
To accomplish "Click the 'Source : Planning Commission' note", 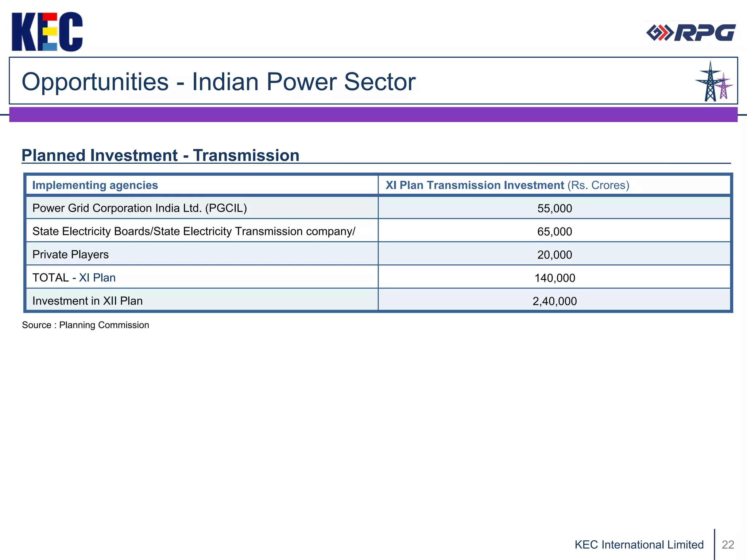I will coord(85,325).
